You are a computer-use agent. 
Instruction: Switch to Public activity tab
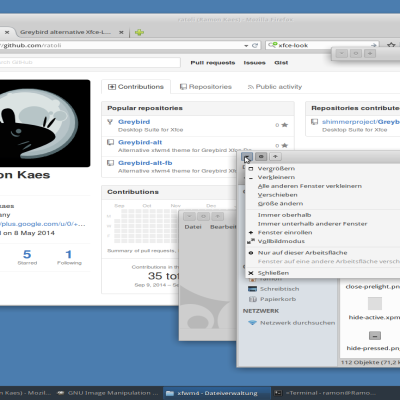275,87
